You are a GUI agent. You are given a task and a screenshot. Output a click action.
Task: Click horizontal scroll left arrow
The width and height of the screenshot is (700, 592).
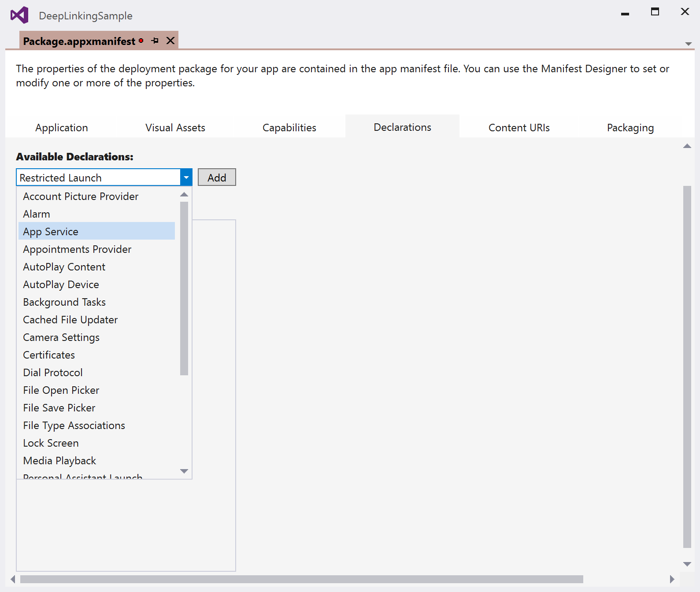coord(13,579)
